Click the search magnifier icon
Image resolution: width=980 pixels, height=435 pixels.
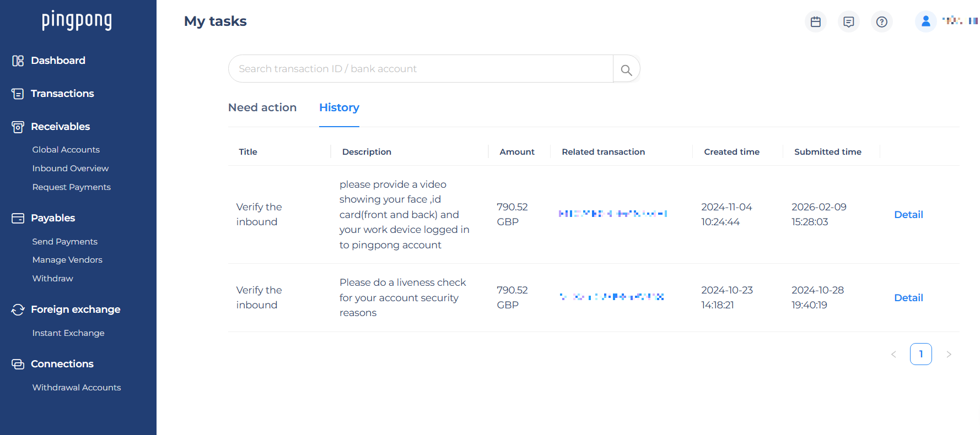point(626,69)
